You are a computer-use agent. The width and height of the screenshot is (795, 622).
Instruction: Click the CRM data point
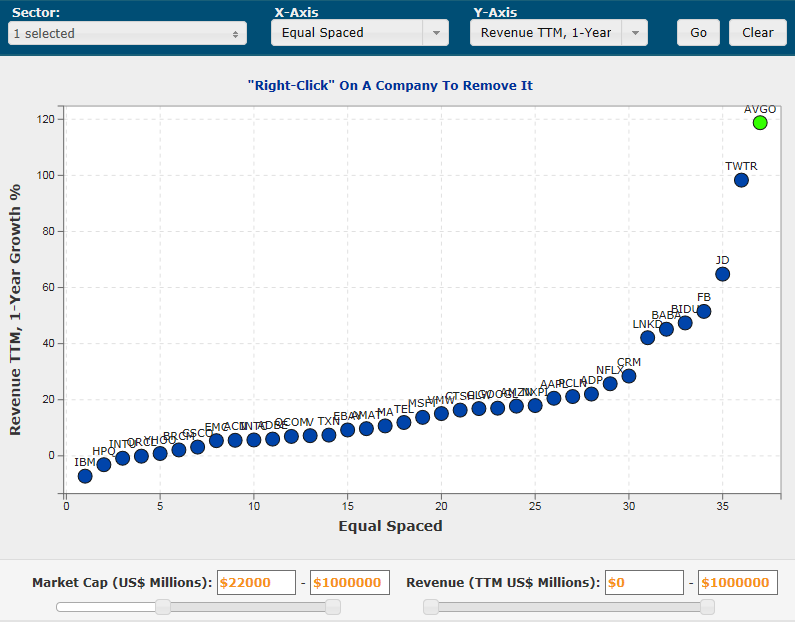coord(629,376)
